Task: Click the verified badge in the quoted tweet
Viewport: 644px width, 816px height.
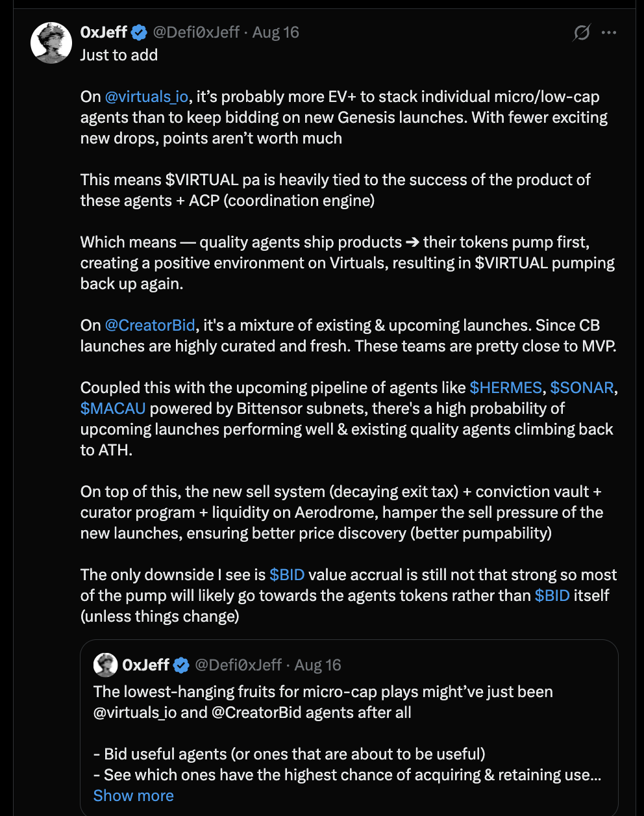Action: [x=181, y=665]
